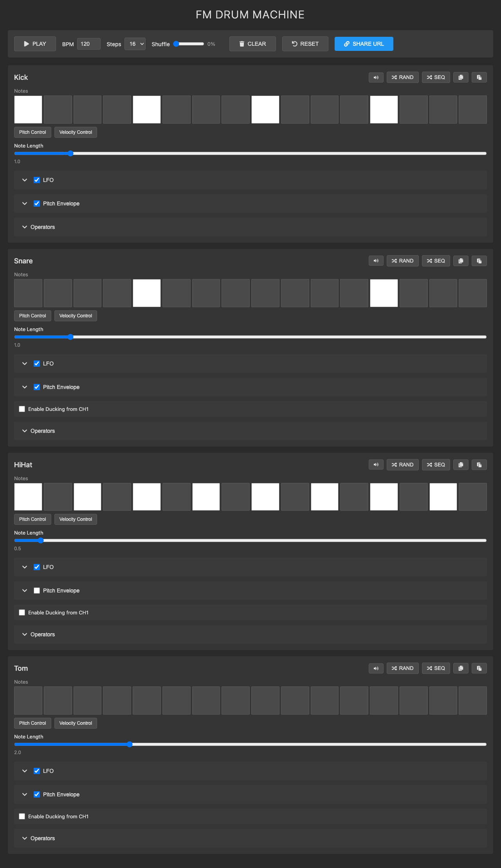This screenshot has height=868, width=501.
Task: Open Velocity Control for the HiHat track
Action: pos(76,519)
